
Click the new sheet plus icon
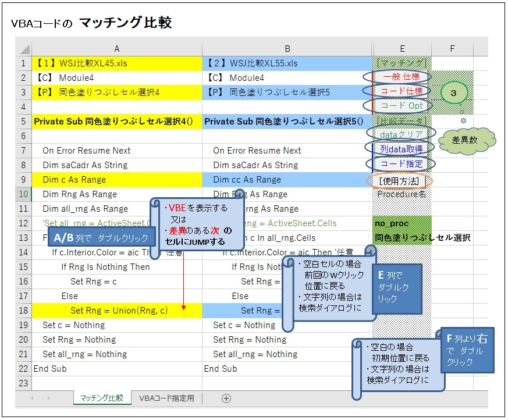tap(226, 398)
